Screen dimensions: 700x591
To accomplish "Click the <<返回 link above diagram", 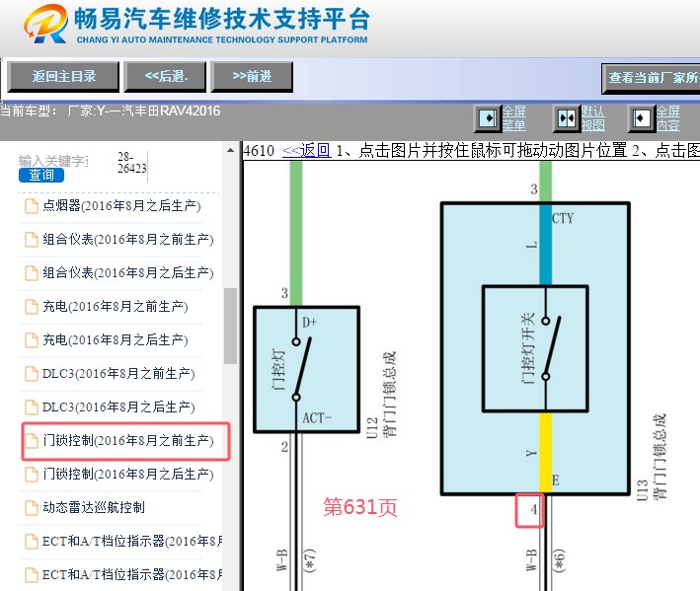I will point(306,151).
